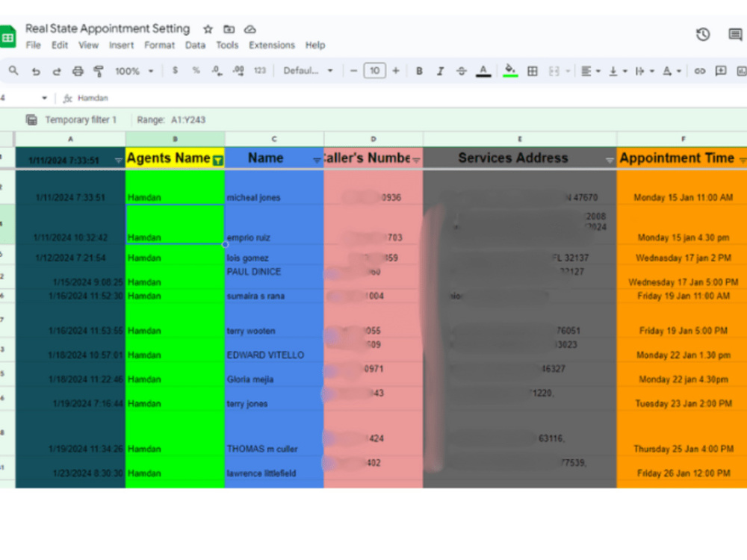Toggle bold formatting

419,71
